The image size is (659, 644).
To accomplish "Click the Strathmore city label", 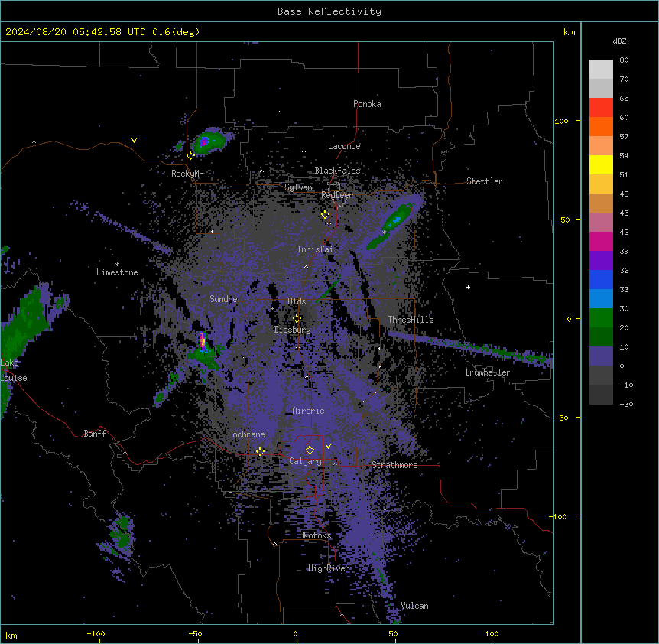I will (394, 465).
